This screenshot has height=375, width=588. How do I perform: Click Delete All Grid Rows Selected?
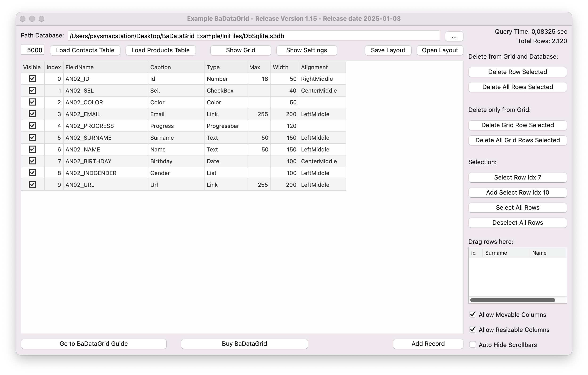(x=517, y=140)
